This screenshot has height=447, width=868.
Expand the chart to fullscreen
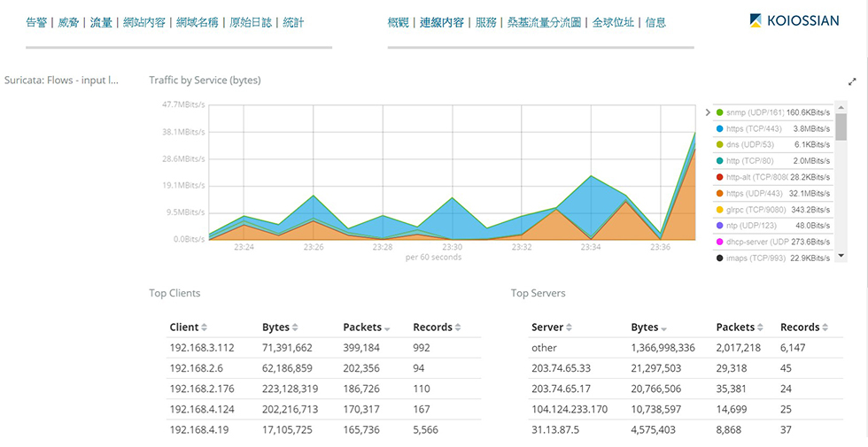852,81
